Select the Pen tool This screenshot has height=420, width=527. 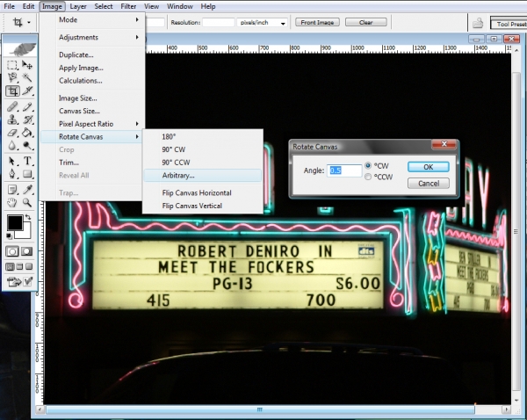(12, 174)
